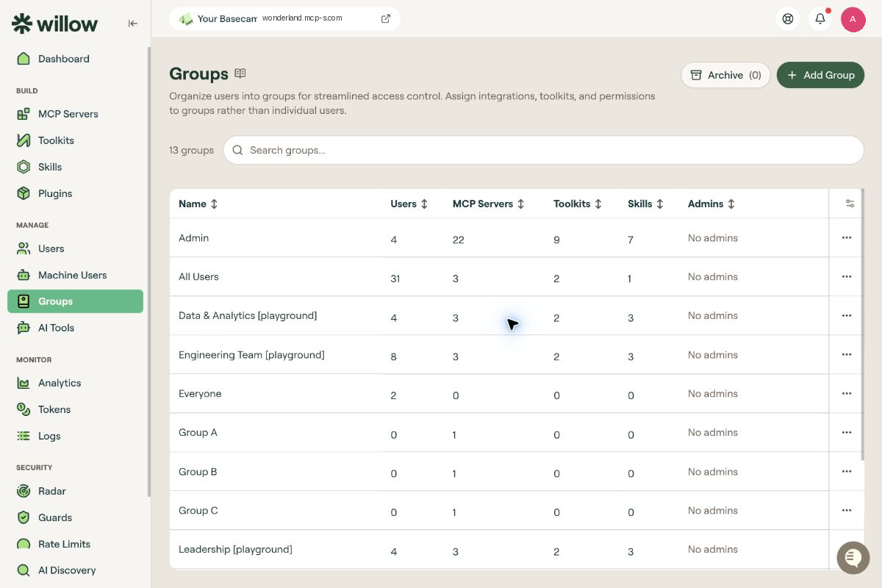The height and width of the screenshot is (588, 882).
Task: Open Plugins in sidebar
Action: [75, 193]
